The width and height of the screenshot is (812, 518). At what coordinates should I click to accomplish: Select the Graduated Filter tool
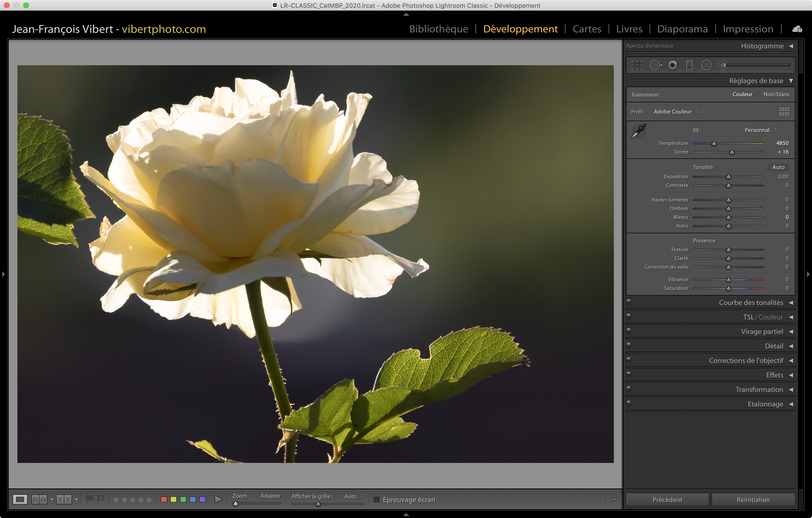point(689,65)
